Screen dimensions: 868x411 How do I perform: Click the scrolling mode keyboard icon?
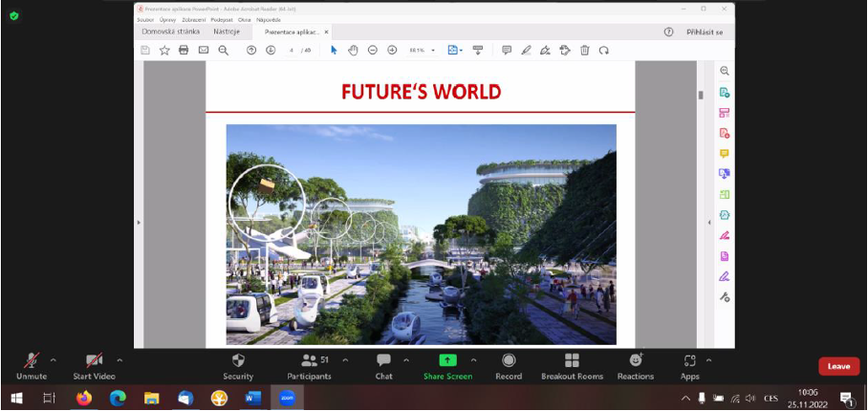point(478,51)
